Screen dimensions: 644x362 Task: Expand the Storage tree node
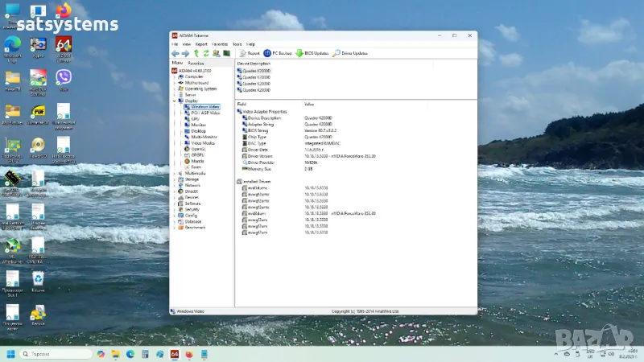[176, 179]
